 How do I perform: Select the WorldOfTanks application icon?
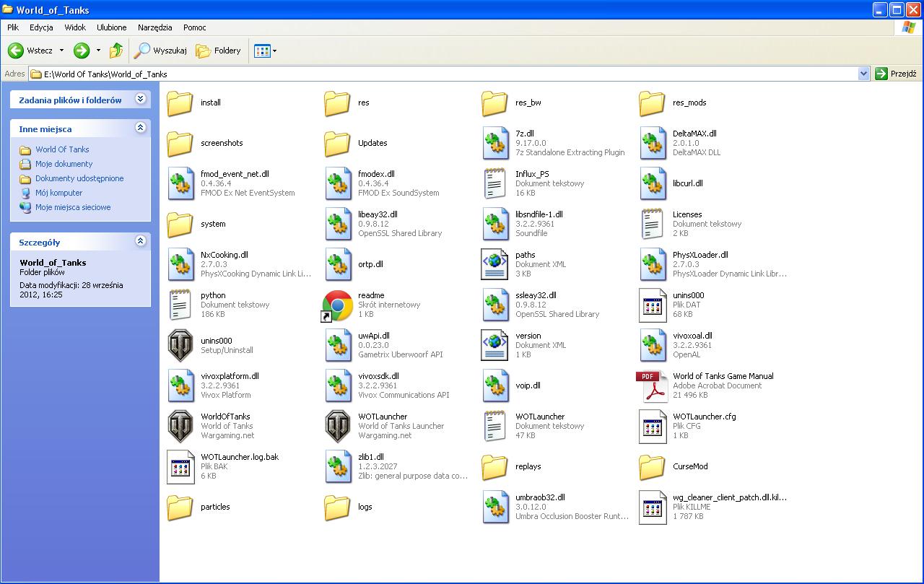[180, 427]
